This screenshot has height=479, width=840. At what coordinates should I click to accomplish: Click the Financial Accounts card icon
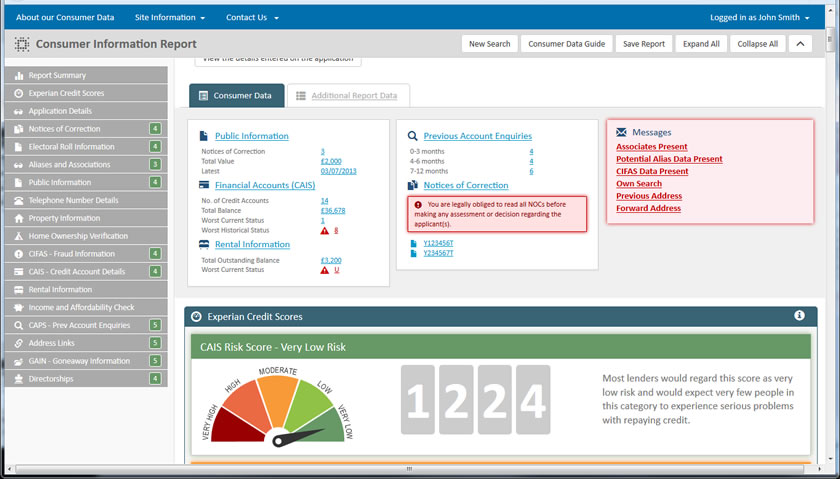[x=204, y=185]
